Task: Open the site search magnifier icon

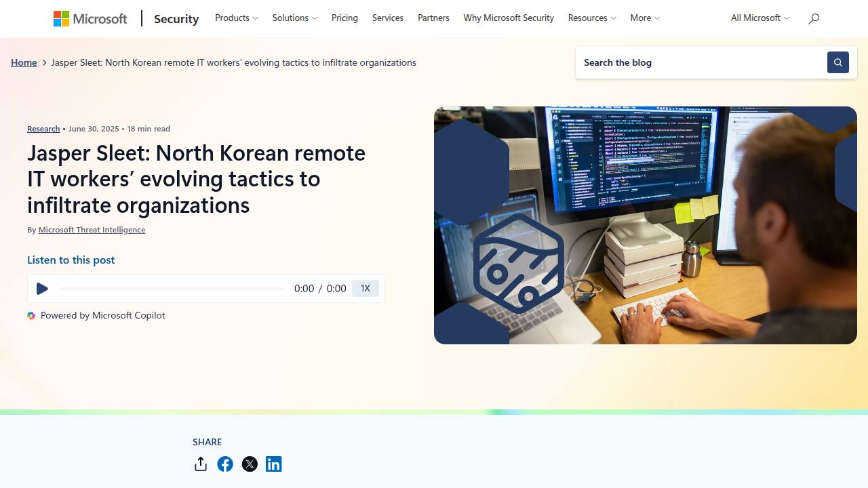Action: click(x=814, y=18)
